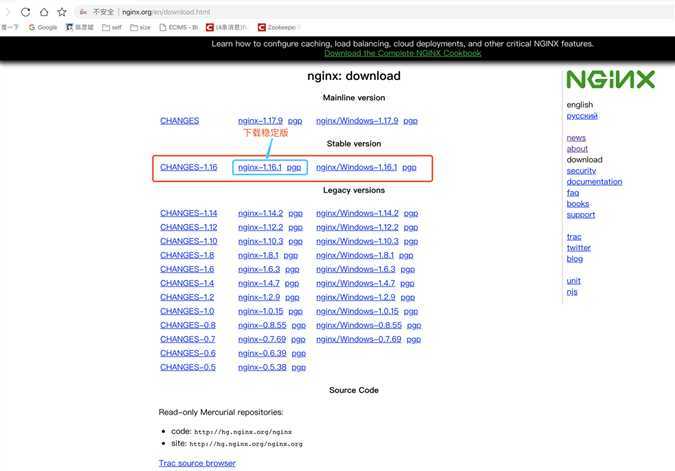This screenshot has height=471, width=675.
Task: Download nginx/Windows-1.17.9
Action: click(357, 121)
